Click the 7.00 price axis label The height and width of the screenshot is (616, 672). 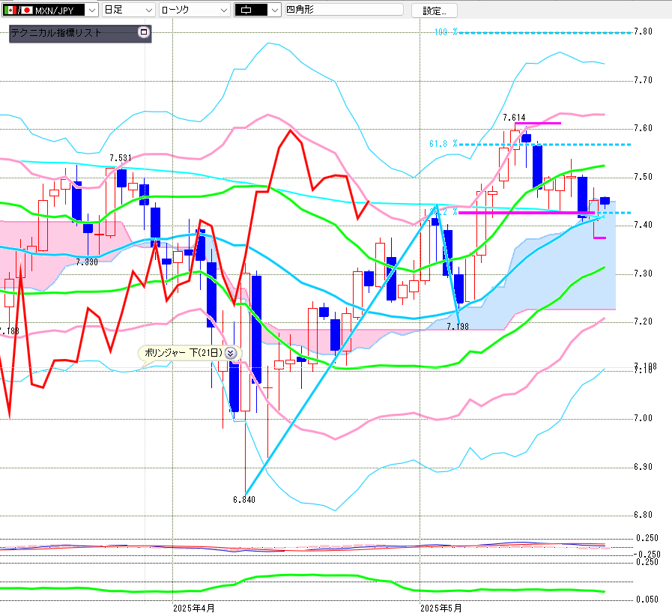coord(643,418)
